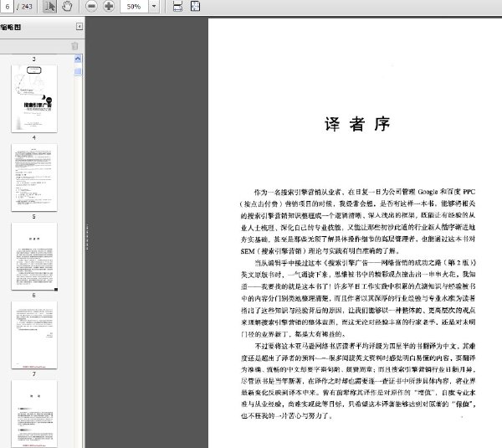Open page 4 thumbnail

(x=34, y=178)
